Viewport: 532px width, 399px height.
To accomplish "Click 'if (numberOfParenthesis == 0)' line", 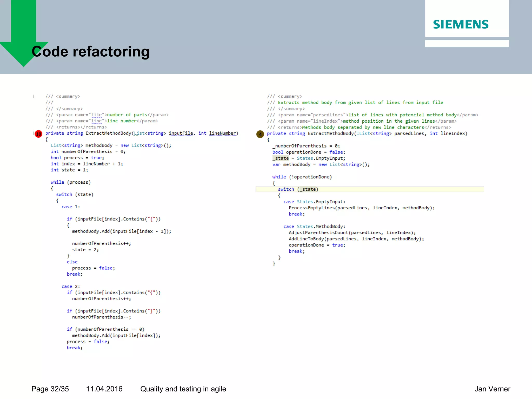I will (x=105, y=329).
